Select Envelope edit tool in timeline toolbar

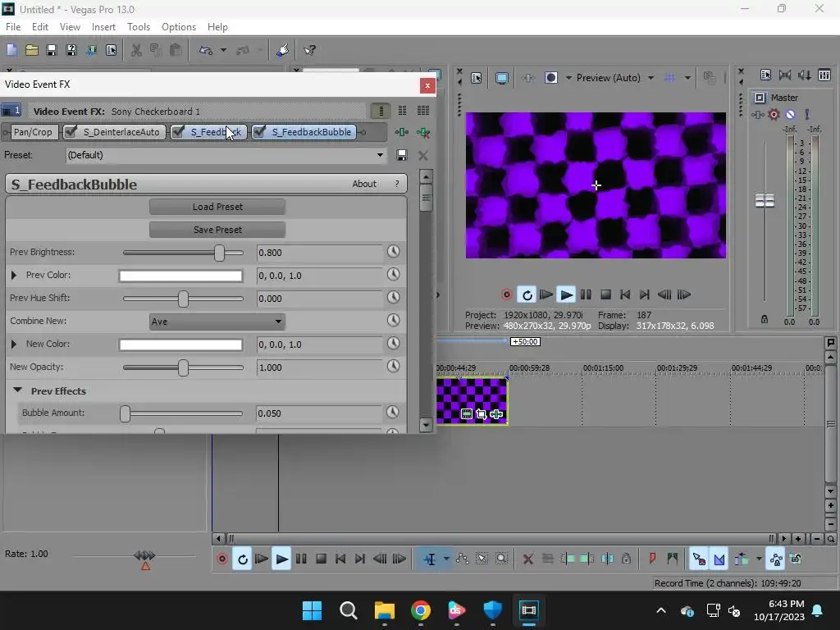pyautogui.click(x=463, y=559)
